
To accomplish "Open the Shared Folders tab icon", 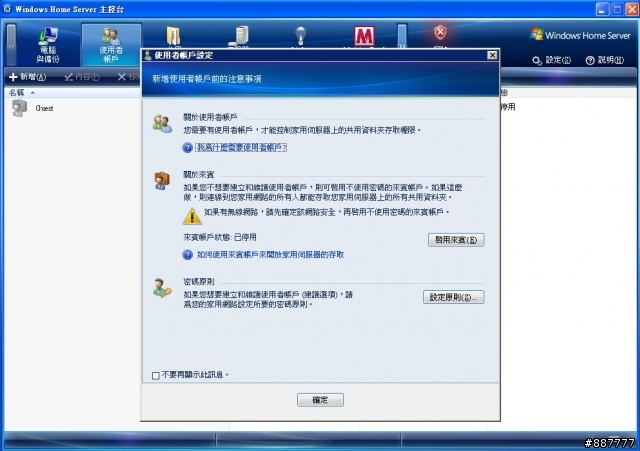I will tap(174, 36).
